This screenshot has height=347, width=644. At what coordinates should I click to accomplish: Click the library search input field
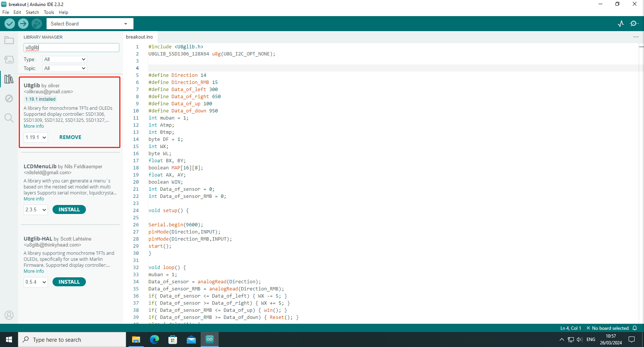71,48
